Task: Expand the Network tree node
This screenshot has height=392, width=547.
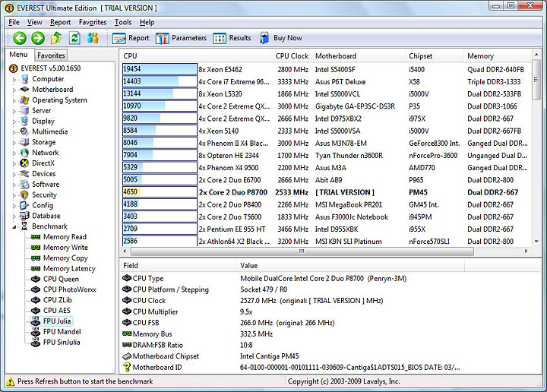Action: [x=14, y=153]
